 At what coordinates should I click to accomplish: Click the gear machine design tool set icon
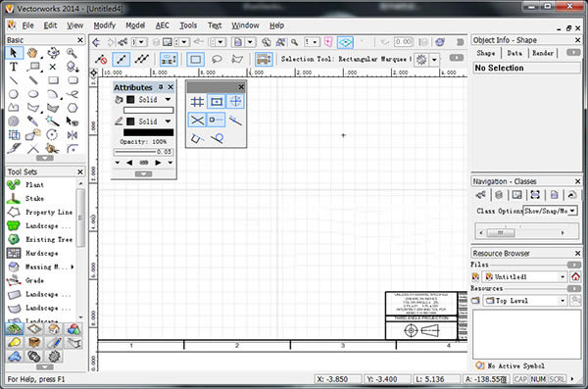54,356
